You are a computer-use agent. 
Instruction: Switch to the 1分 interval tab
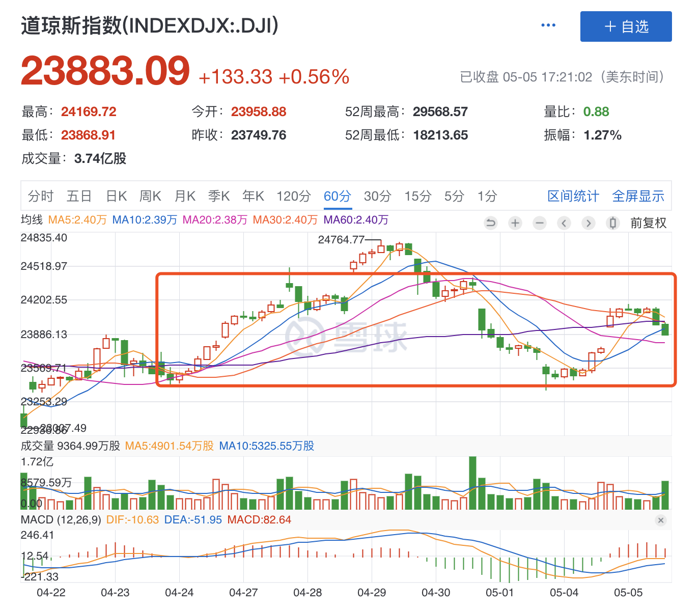click(x=487, y=196)
